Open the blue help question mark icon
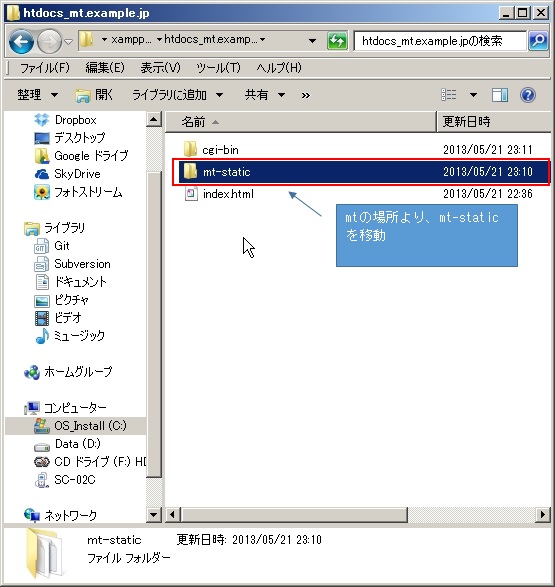The height and width of the screenshot is (587, 555). pyautogui.click(x=528, y=95)
